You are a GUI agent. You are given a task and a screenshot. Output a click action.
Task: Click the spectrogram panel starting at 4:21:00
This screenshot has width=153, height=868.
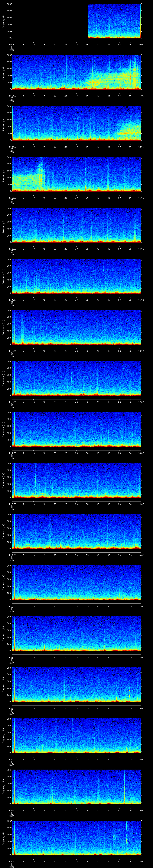tap(77, 633)
